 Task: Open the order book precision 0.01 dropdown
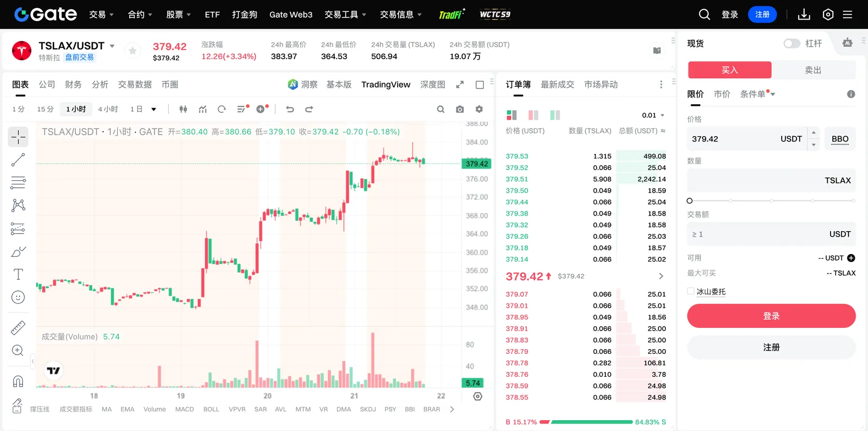[653, 115]
